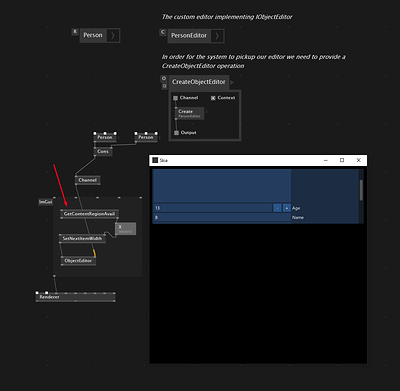Click the Context pin icon
Screen dimensions: 400x391
213,98
